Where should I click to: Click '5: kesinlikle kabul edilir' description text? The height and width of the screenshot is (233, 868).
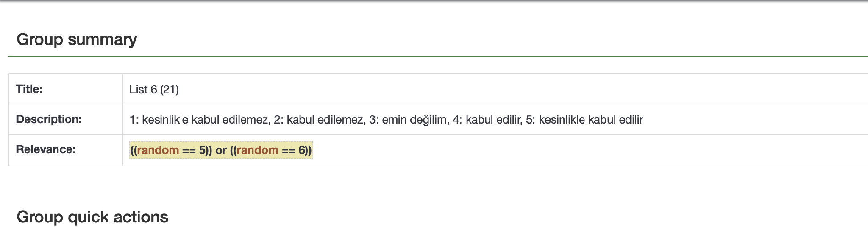(584, 120)
